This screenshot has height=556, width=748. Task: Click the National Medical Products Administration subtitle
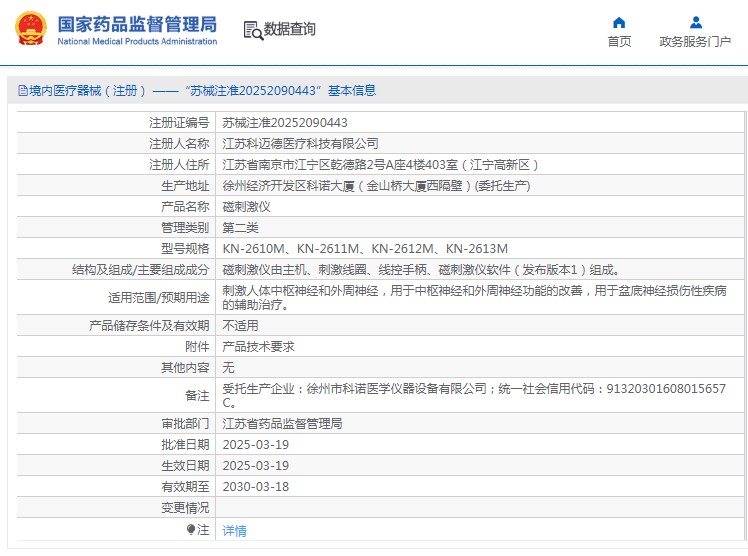coord(137,42)
